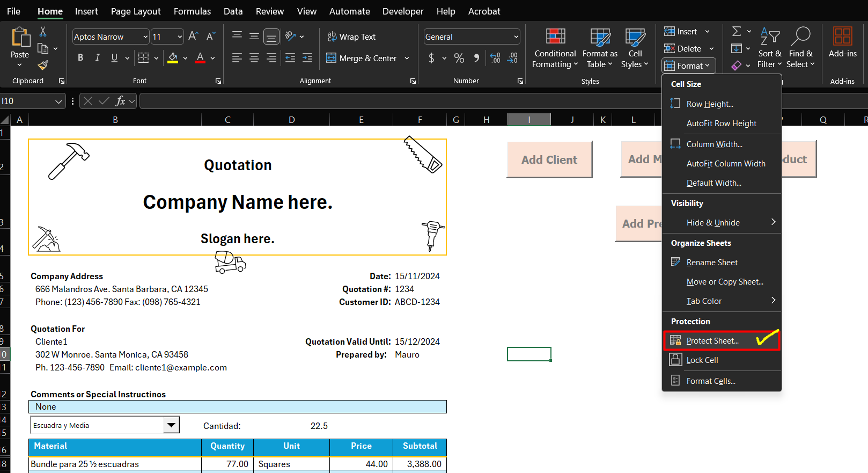868x473 pixels.
Task: Open the Escuadra y Media combo box arrow
Action: [x=171, y=425]
